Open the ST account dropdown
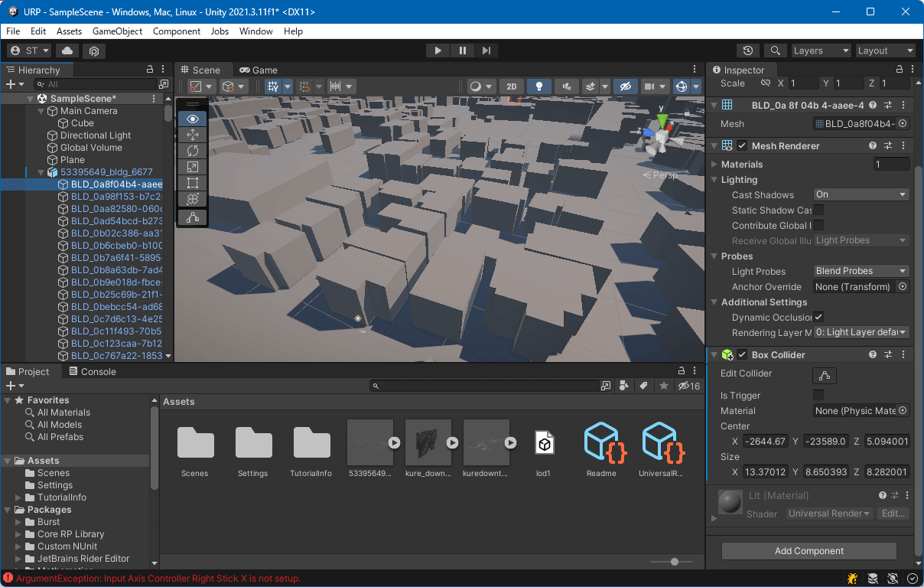 [x=29, y=51]
